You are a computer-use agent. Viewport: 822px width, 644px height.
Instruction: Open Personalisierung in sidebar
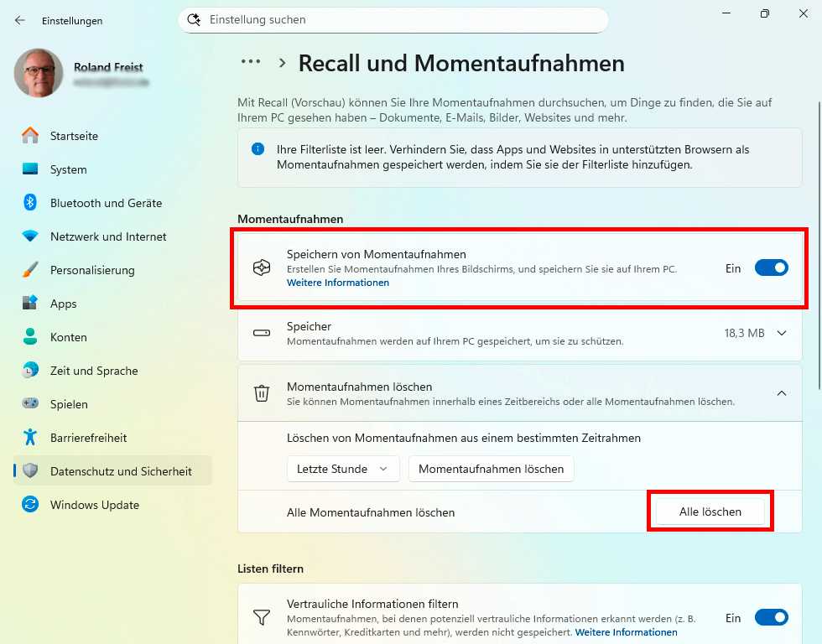112,270
